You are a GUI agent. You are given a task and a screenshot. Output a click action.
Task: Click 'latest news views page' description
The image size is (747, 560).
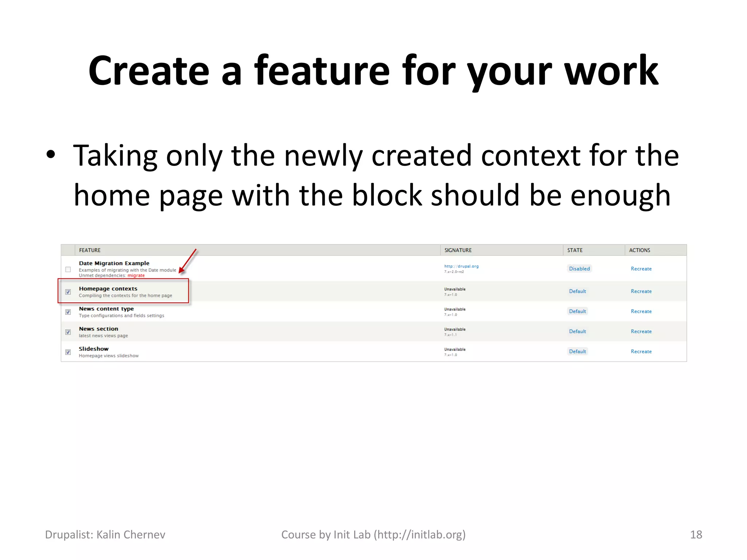(x=103, y=336)
